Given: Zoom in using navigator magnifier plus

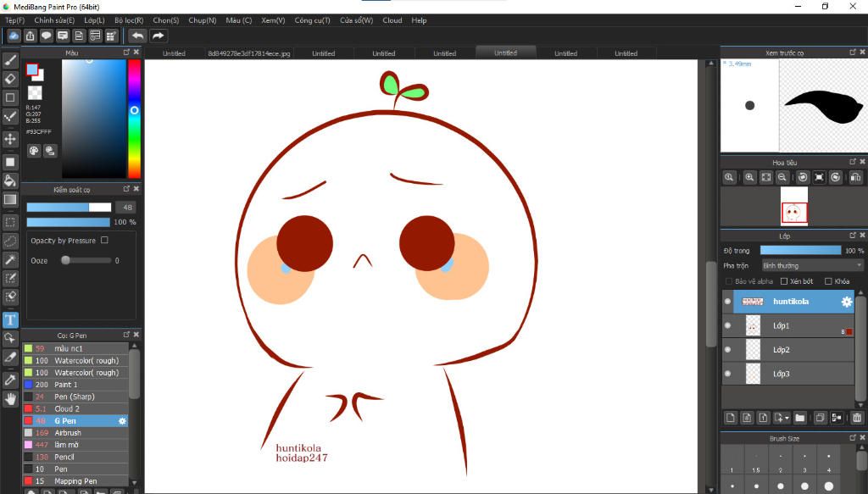Looking at the screenshot, I should tap(749, 178).
